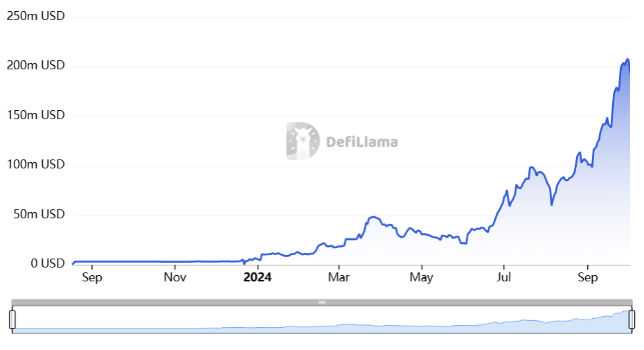The image size is (644, 350).
Task: Click the 0 USD y-axis label
Action: click(x=48, y=263)
